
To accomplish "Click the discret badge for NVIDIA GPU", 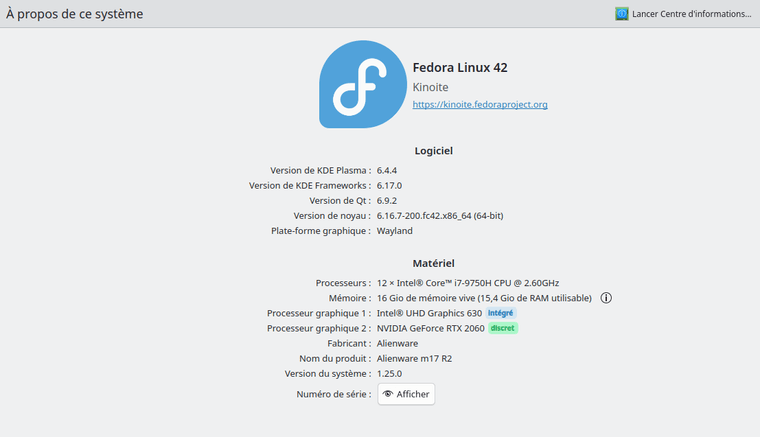I will click(x=503, y=328).
